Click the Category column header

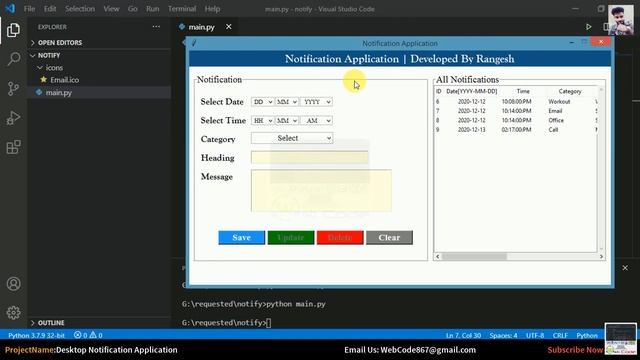pos(570,91)
